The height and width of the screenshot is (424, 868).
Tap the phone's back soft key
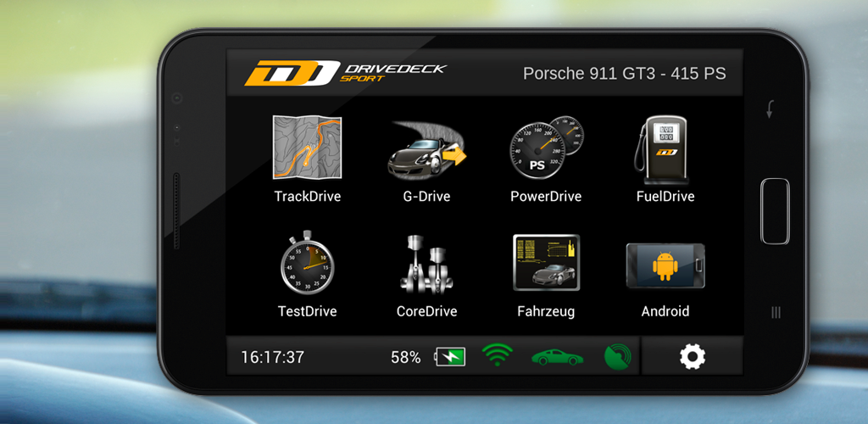pos(770,109)
